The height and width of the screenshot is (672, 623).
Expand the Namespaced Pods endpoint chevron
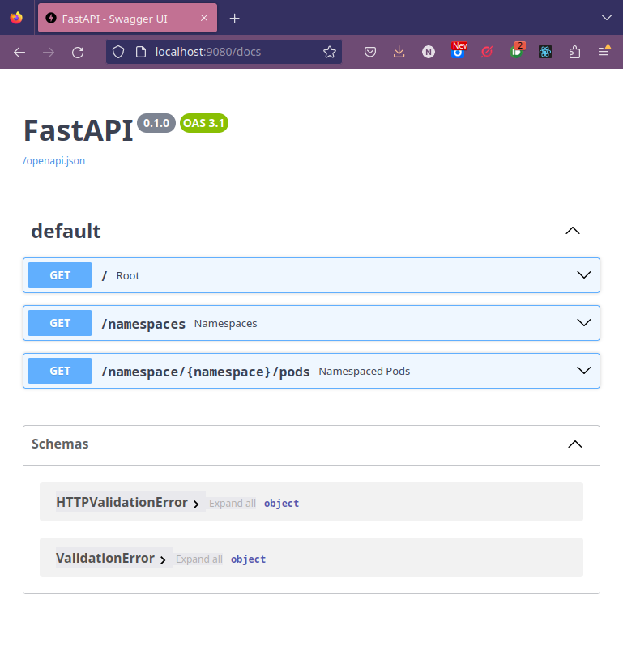[x=583, y=370]
